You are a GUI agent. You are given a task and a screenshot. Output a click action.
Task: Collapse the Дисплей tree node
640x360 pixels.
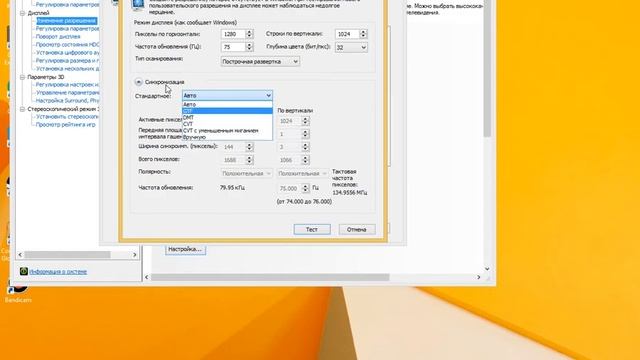click(22, 13)
